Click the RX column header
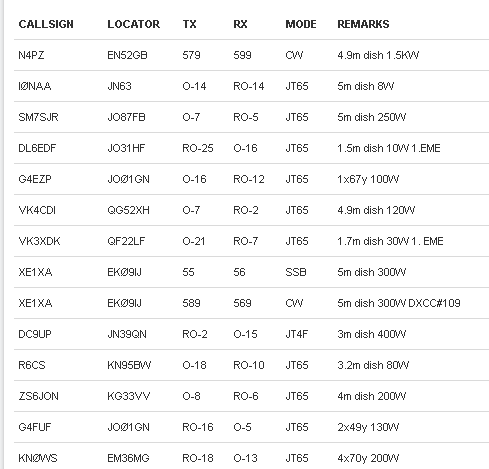 point(240,24)
